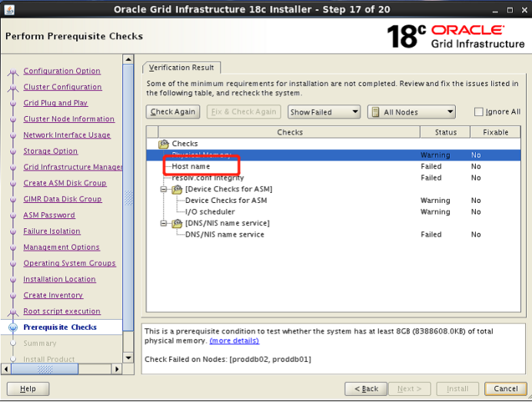Open the Network Interface Usage step
This screenshot has width=532, height=402.
[67, 135]
